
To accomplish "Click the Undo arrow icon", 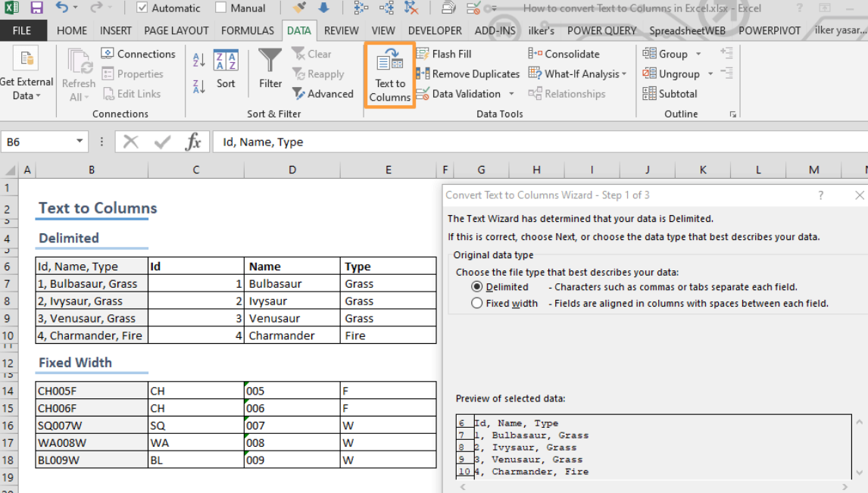I will tap(61, 8).
